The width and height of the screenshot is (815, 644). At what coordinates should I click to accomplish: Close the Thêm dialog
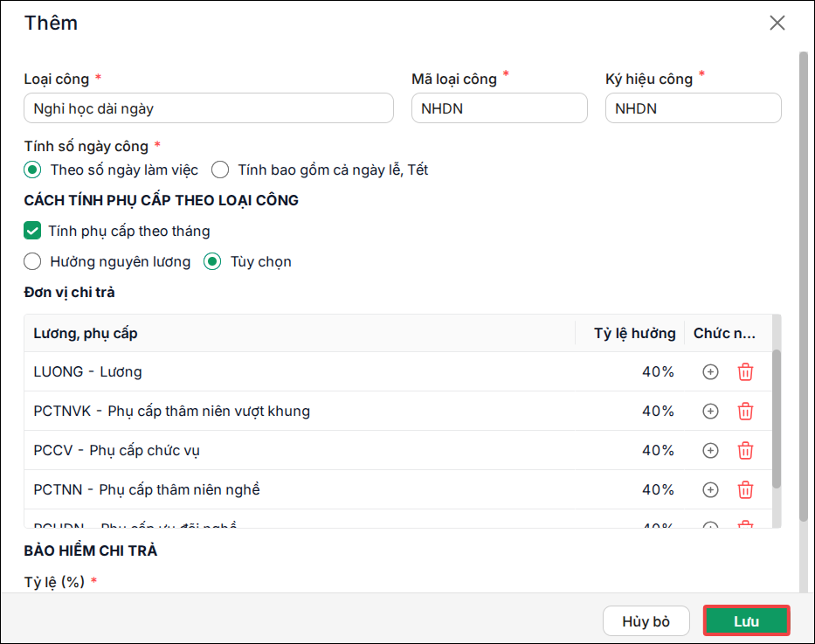(777, 23)
